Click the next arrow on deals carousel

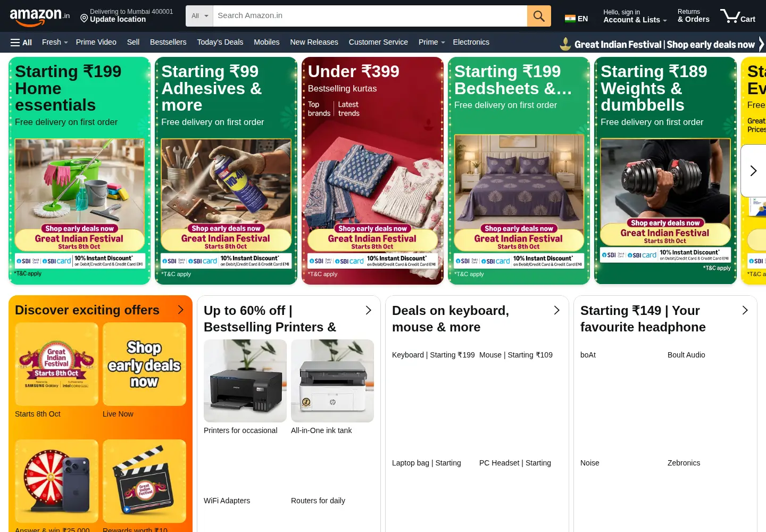pyautogui.click(x=753, y=171)
